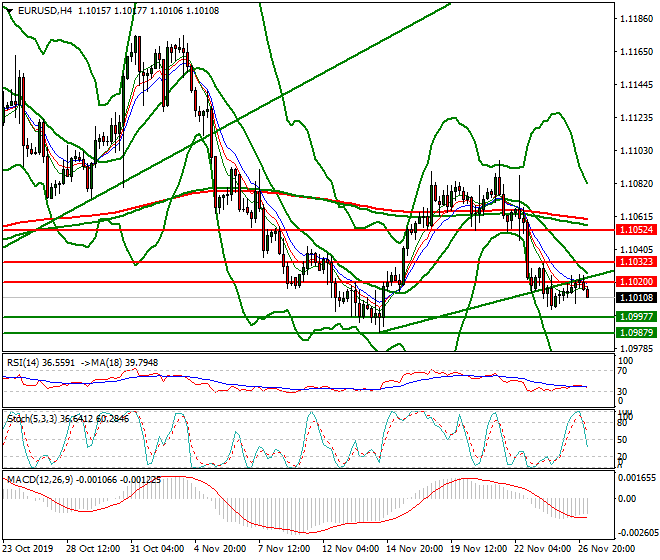Click the 1.10405 price axis value

tap(637, 250)
